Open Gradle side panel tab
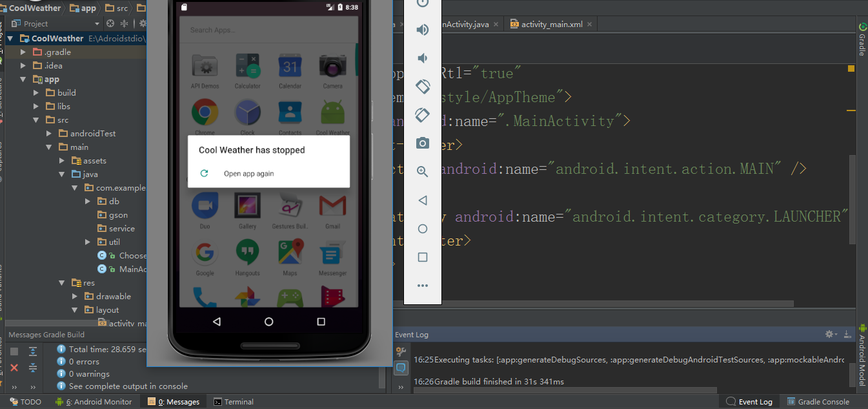868x409 pixels. pyautogui.click(x=862, y=39)
